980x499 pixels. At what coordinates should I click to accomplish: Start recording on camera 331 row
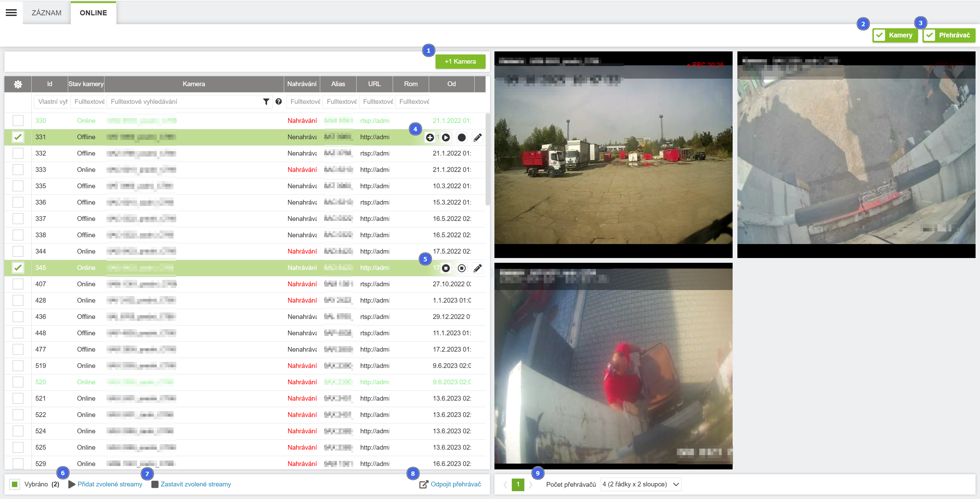coord(461,138)
